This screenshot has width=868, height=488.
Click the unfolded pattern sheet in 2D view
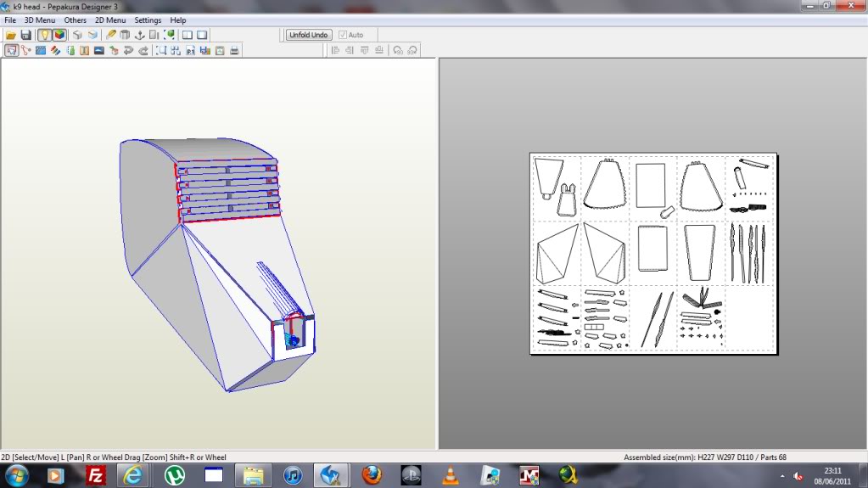[x=652, y=253]
